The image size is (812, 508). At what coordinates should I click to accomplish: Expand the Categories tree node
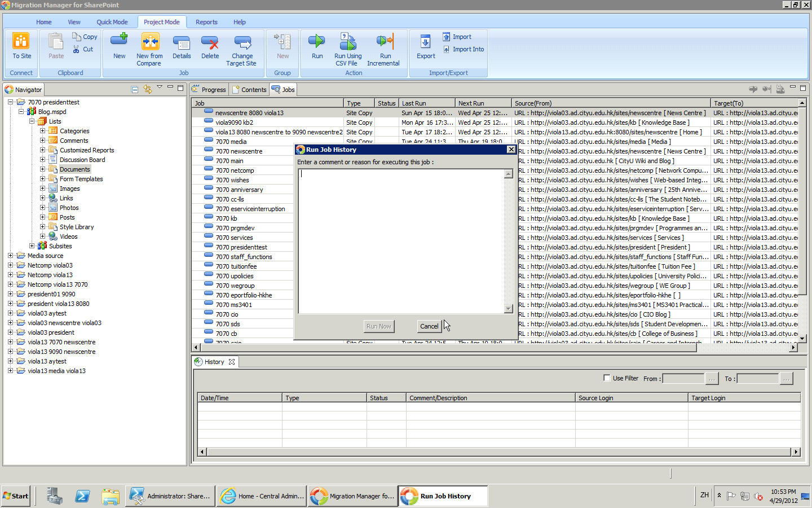tap(42, 131)
